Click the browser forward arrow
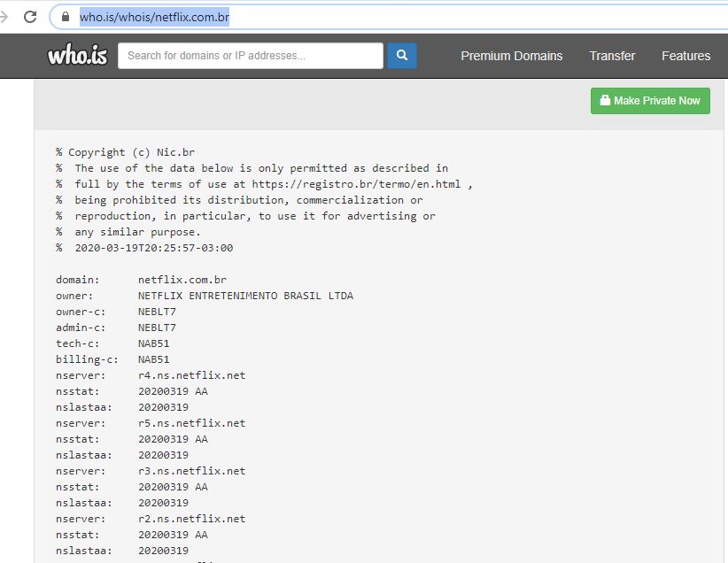Screen dimensions: 728x563 pyautogui.click(x=4, y=17)
